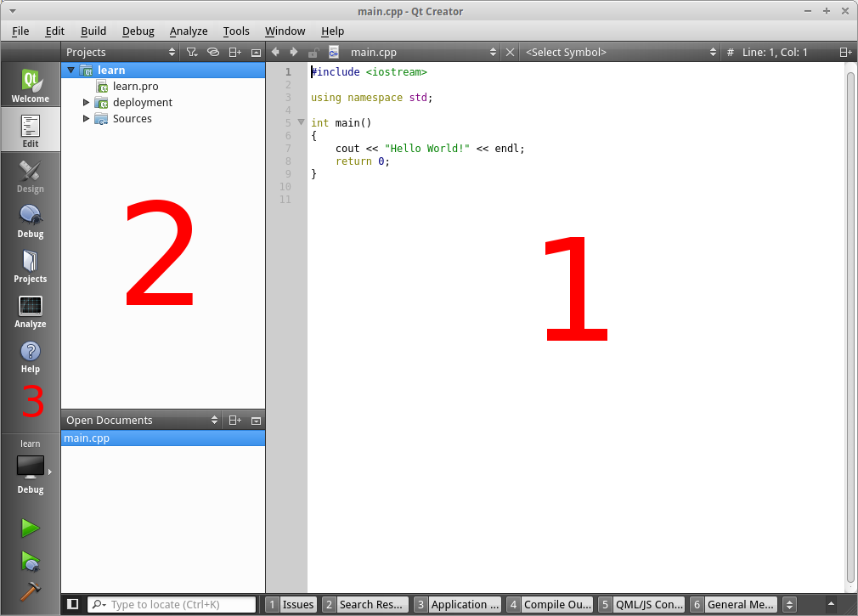Toggle the left sidebar visibility
This screenshot has width=858, height=616.
point(73,604)
